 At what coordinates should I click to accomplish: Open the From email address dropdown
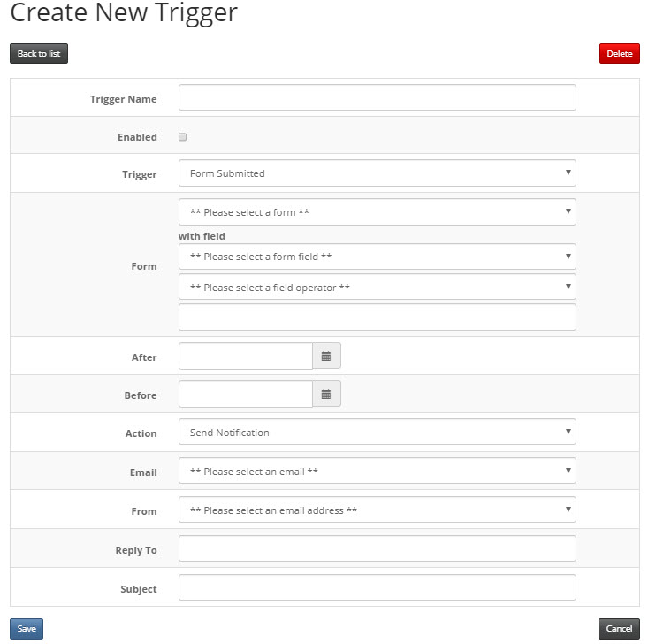tap(377, 510)
